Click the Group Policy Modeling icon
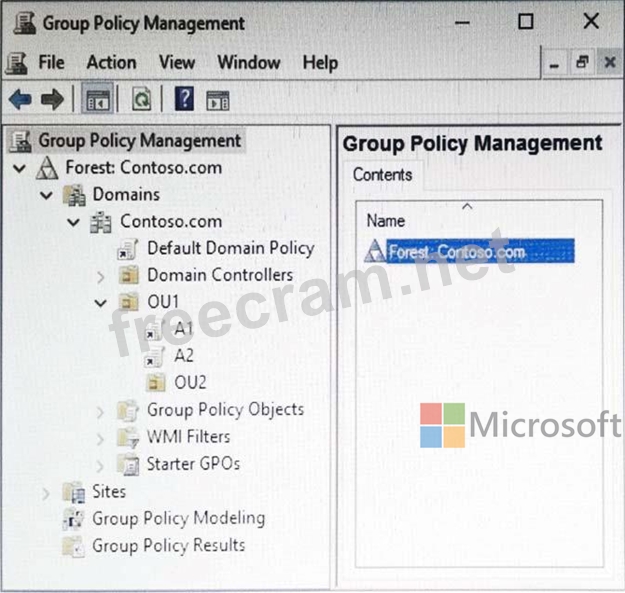Viewport: 625px width, 593px height. click(x=73, y=519)
